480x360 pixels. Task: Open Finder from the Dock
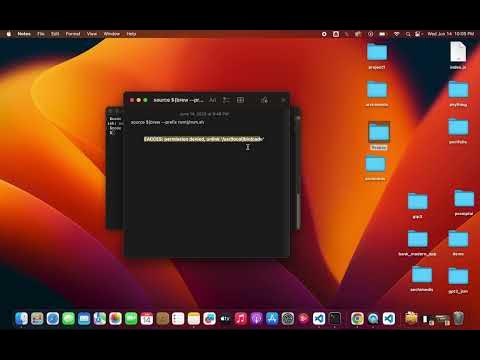pyautogui.click(x=22, y=319)
